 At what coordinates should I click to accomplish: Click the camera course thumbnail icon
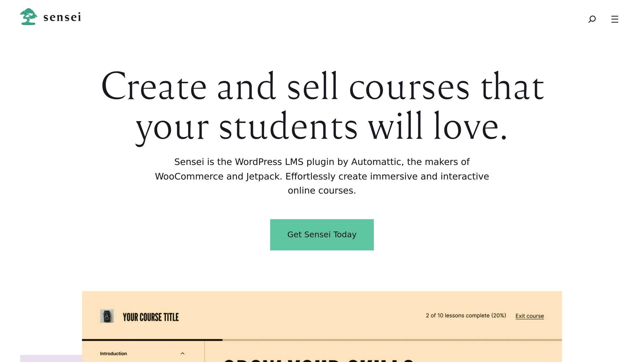tap(107, 316)
